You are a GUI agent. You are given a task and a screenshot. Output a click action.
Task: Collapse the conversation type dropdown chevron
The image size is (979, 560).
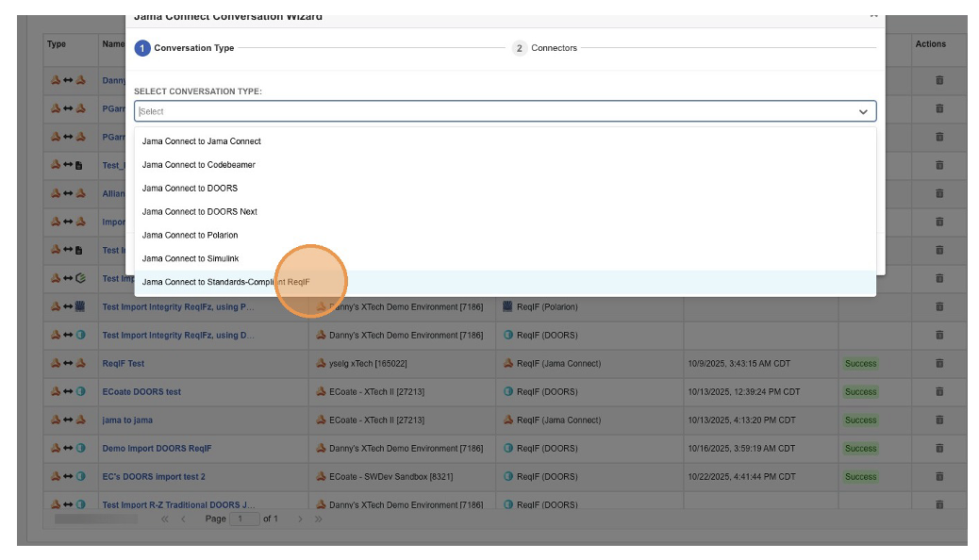point(863,112)
